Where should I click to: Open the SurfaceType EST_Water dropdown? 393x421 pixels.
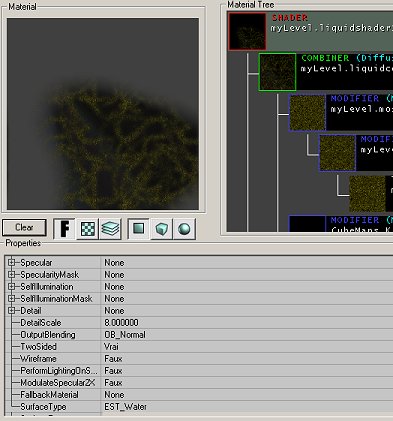click(247, 407)
